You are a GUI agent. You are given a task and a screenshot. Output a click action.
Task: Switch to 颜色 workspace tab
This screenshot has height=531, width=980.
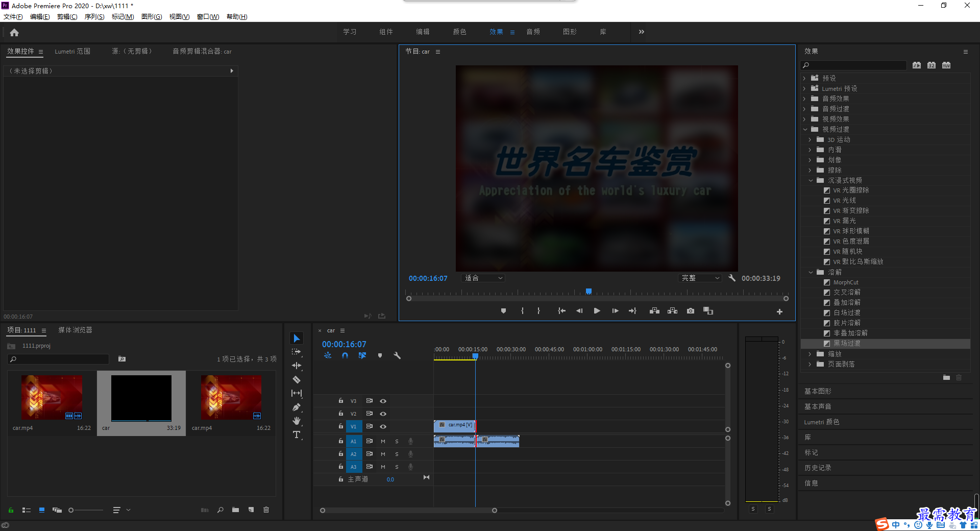coord(459,32)
